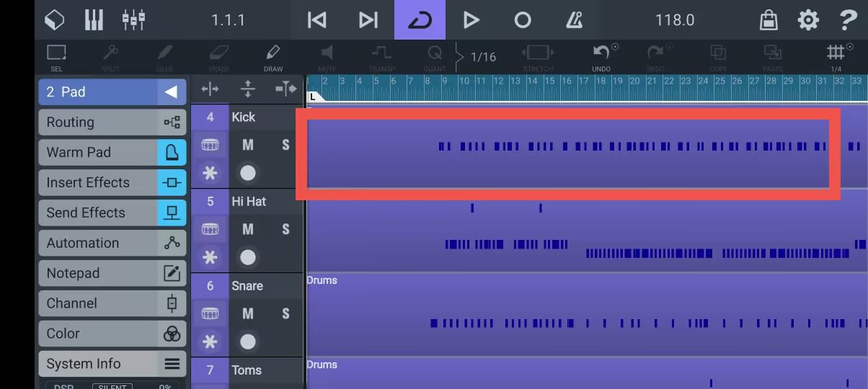Start playback with the play button
This screenshot has width=868, height=389.
471,20
